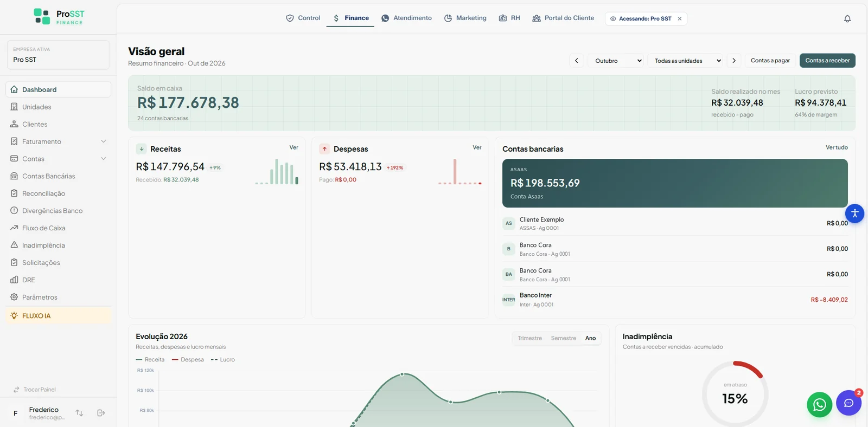Go to next month arrow
868x427 pixels.
point(734,61)
